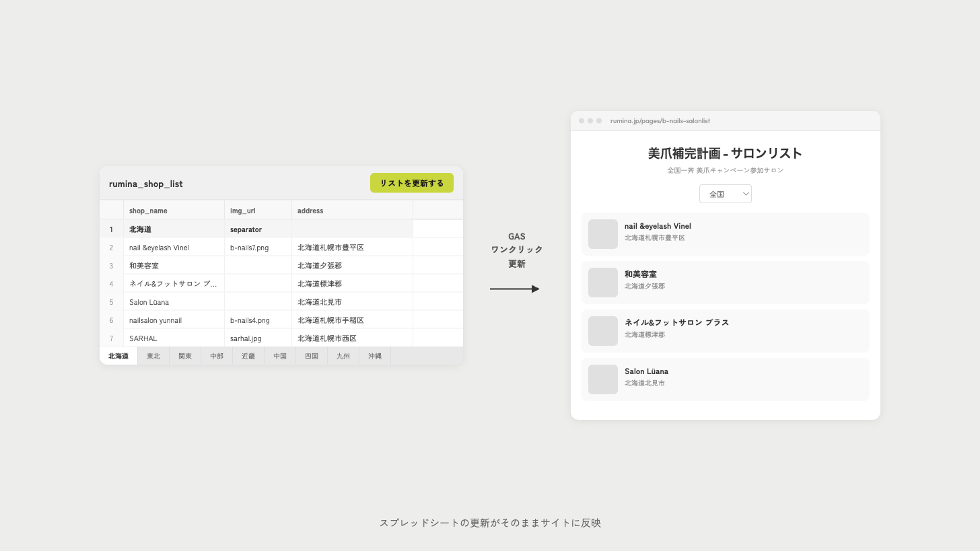Click the image placeholder for nail &eyelash Vinel

(x=602, y=234)
